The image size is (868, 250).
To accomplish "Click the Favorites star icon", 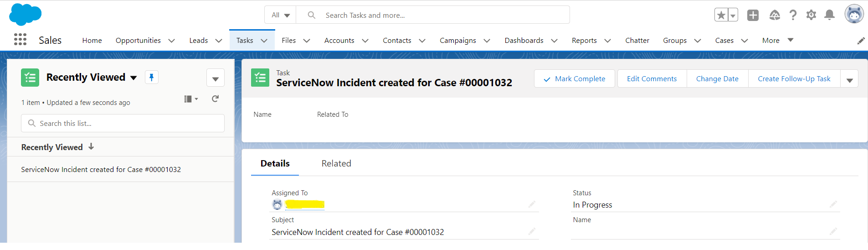I will [x=721, y=15].
